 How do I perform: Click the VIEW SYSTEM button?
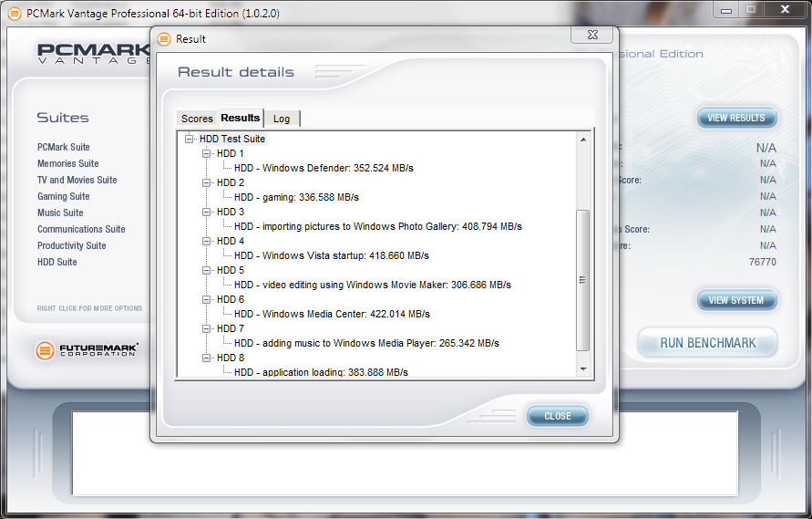(736, 300)
